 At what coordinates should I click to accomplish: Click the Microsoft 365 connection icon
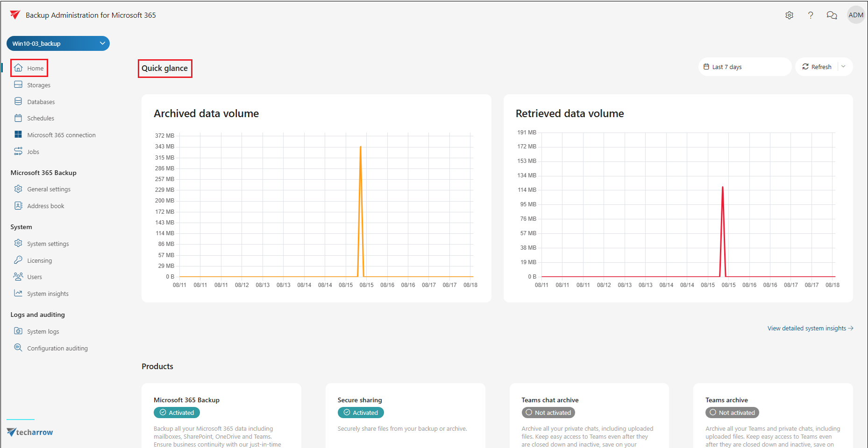(x=18, y=135)
